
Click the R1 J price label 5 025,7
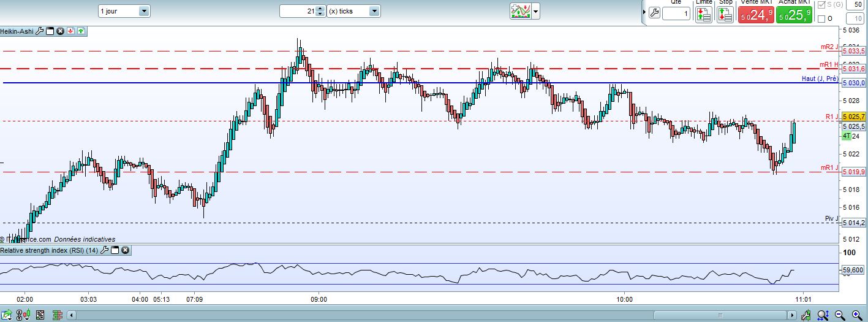pyautogui.click(x=853, y=116)
